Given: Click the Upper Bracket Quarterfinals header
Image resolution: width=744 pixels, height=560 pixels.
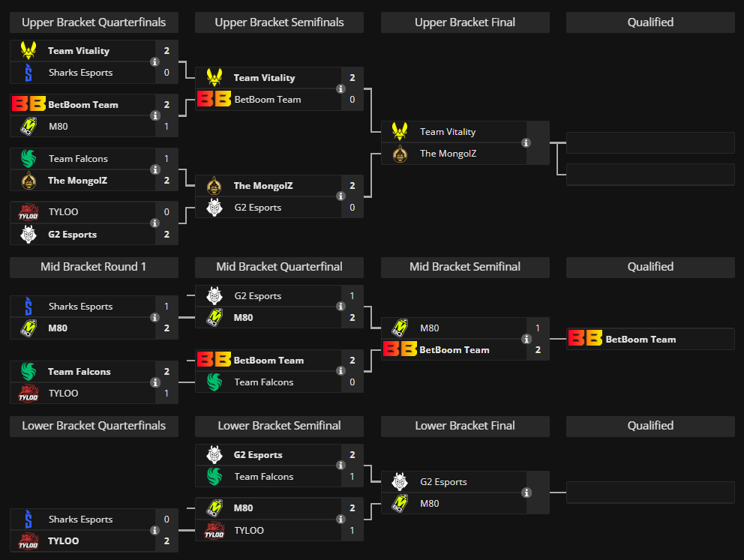Looking at the screenshot, I should 94,22.
